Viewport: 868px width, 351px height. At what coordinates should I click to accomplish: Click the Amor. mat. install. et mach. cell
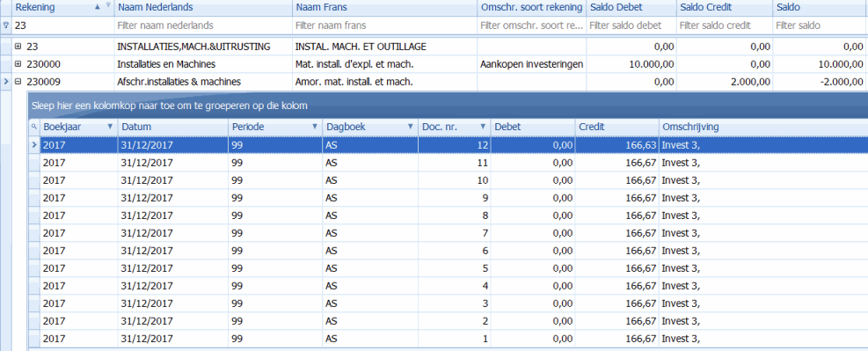[384, 82]
